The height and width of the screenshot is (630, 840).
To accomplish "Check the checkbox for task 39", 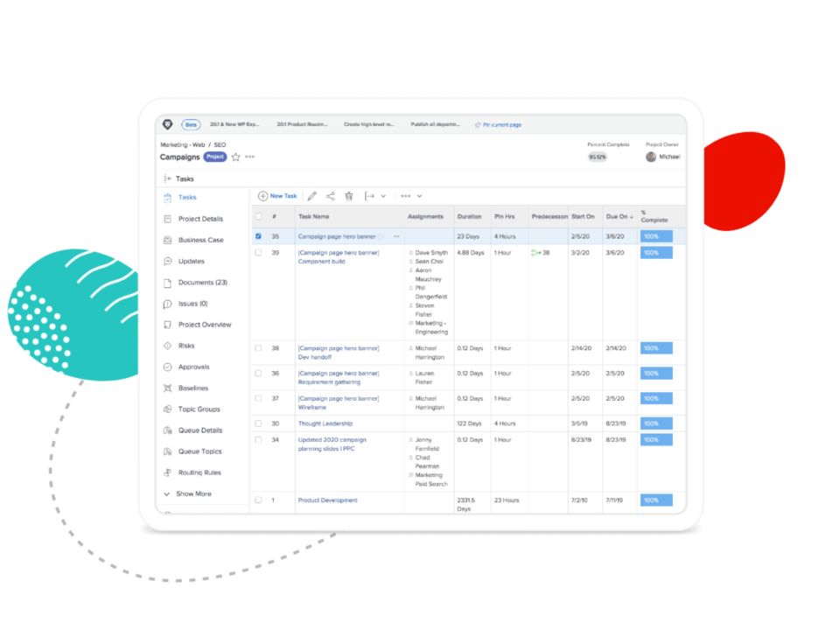I will [x=258, y=252].
